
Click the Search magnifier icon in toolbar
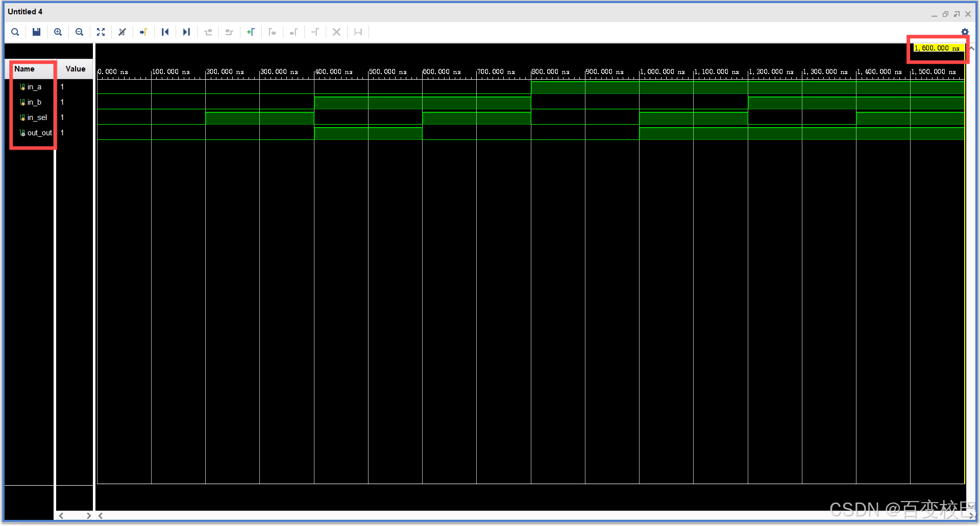tap(15, 32)
